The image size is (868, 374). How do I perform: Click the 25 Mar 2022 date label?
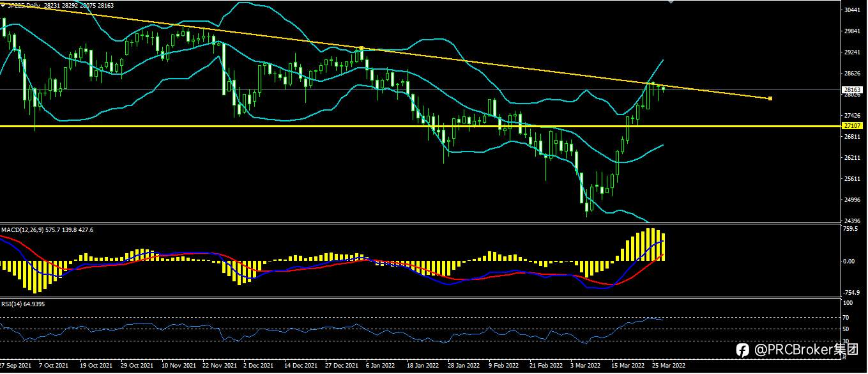tap(669, 366)
